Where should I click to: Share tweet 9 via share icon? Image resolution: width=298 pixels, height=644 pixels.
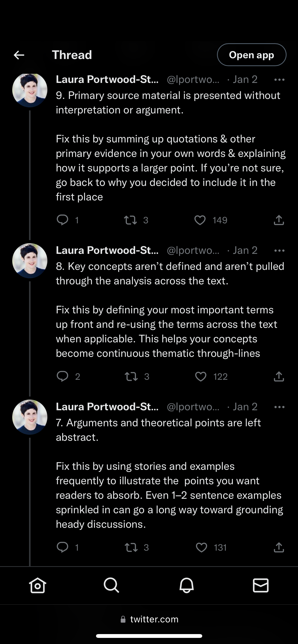click(279, 220)
